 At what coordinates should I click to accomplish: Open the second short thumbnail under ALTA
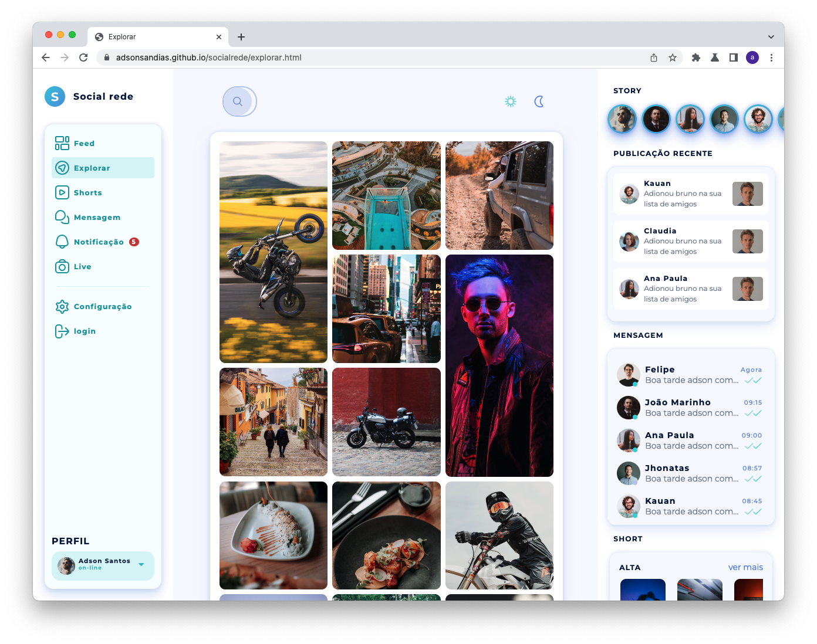700,589
